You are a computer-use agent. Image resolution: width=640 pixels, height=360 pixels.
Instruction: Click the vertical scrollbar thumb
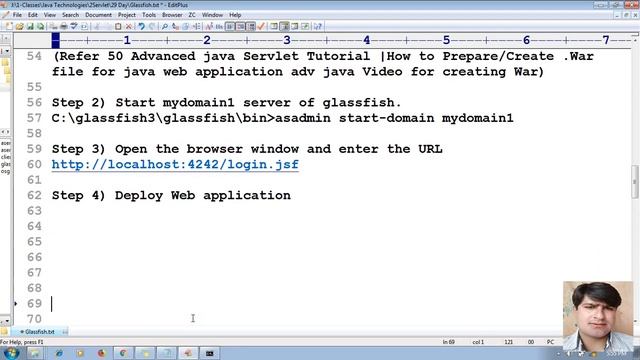635,181
